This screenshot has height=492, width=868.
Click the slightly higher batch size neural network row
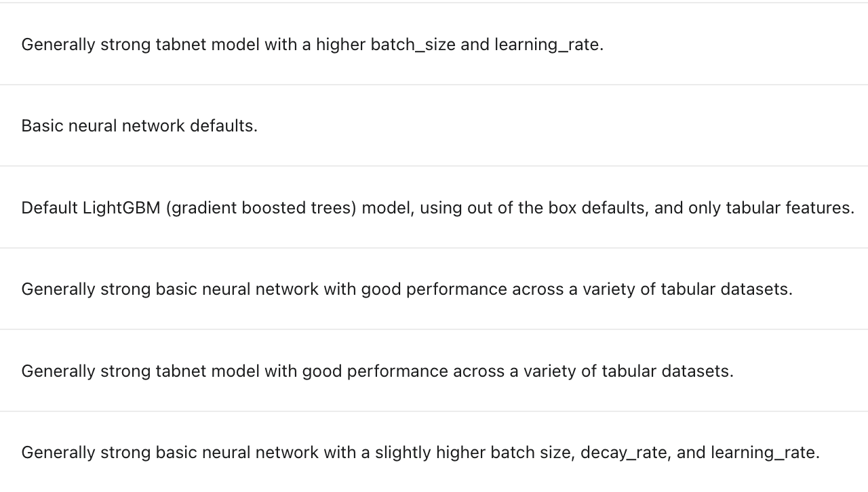(420, 453)
